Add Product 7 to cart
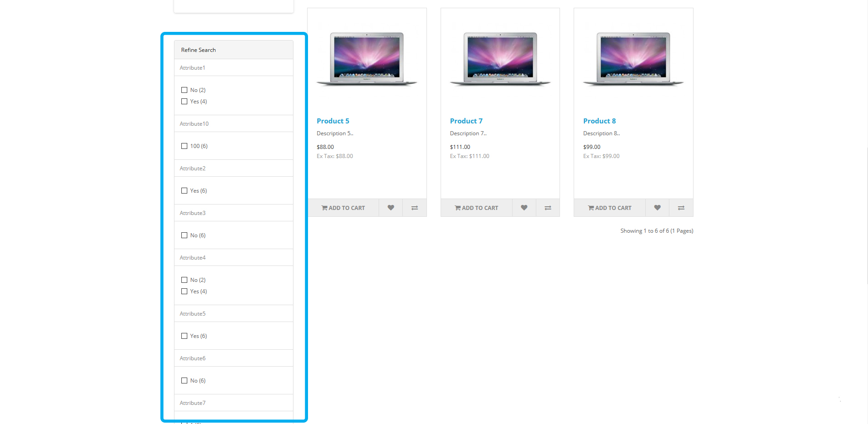 477,208
